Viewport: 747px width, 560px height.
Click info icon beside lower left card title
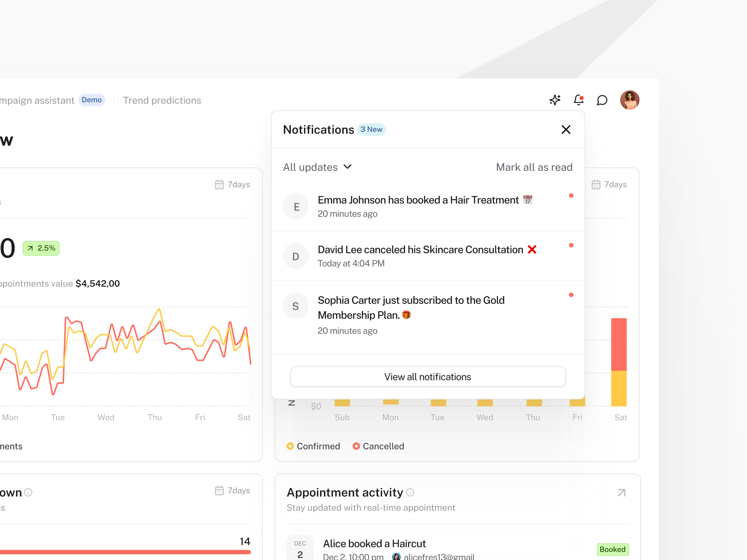click(x=28, y=493)
